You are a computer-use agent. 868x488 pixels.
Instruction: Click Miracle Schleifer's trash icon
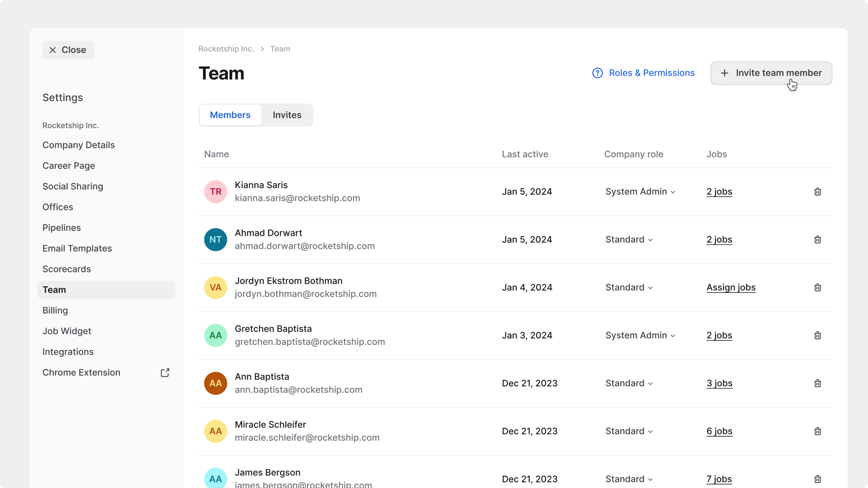(817, 431)
